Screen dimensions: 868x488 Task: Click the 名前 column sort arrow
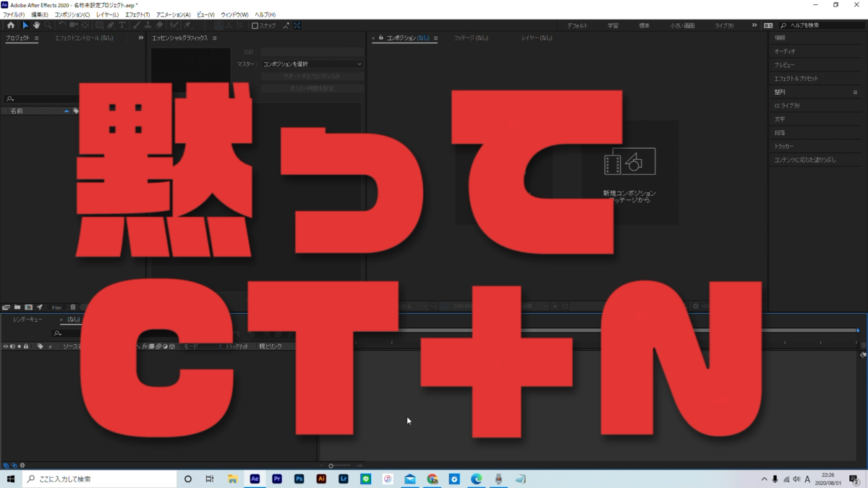[x=67, y=111]
